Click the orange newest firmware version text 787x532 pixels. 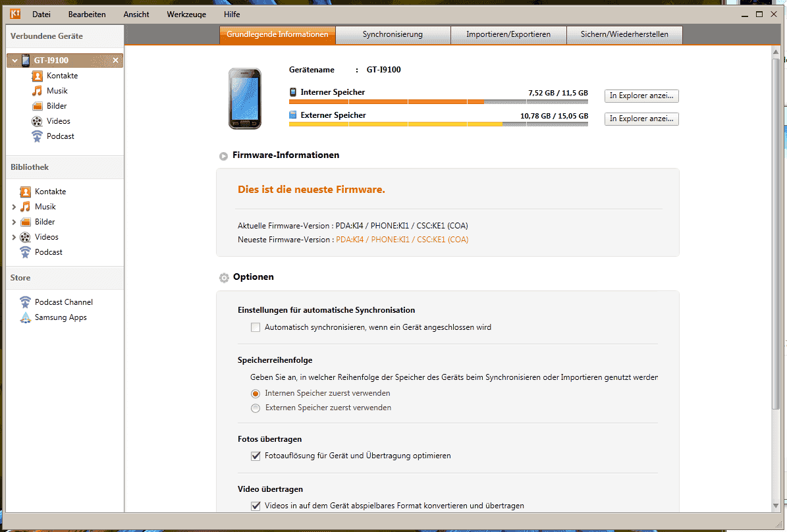(402, 240)
